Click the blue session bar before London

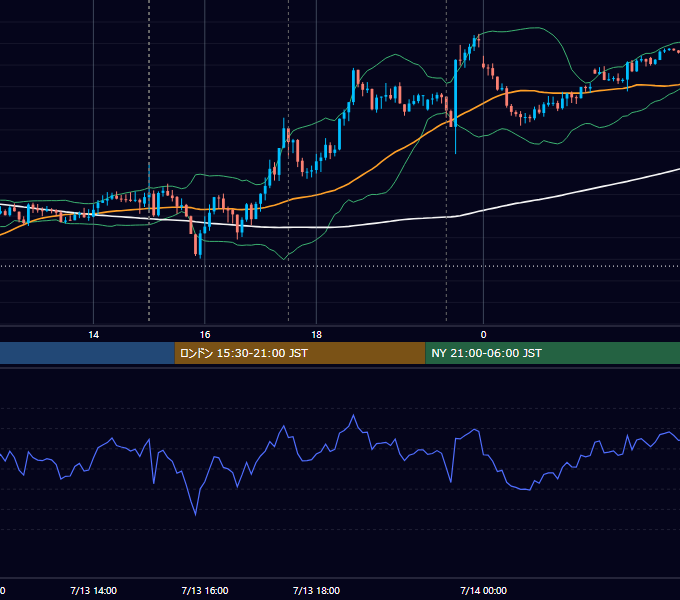click(87, 353)
